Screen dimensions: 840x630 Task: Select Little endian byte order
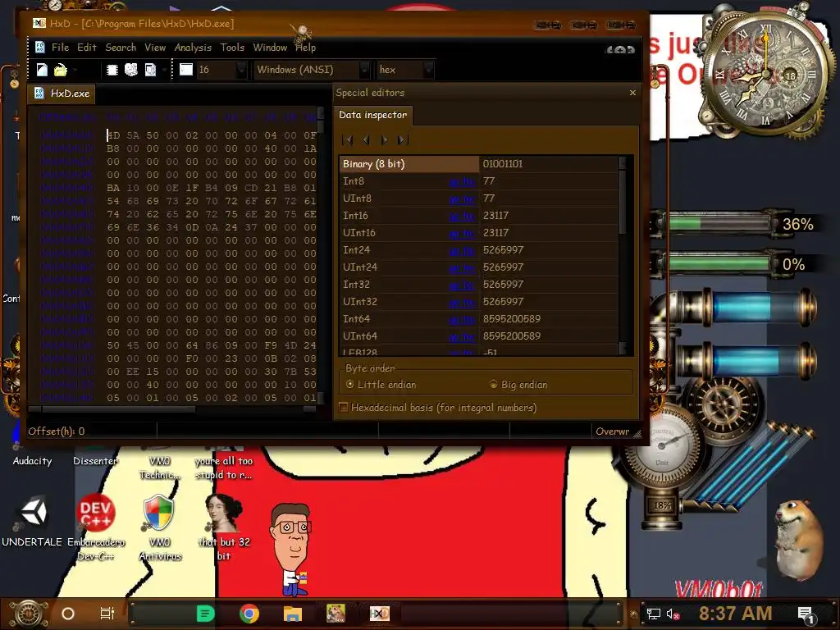point(381,385)
